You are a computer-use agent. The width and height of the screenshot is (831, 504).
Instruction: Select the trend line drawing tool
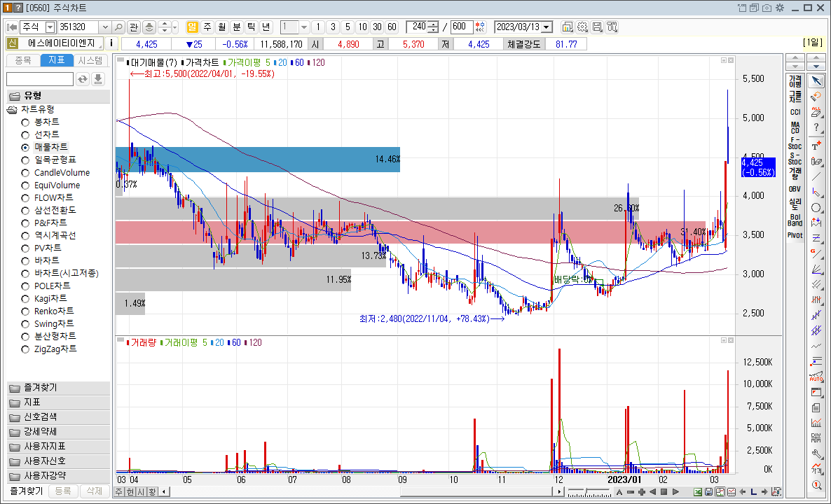816,176
